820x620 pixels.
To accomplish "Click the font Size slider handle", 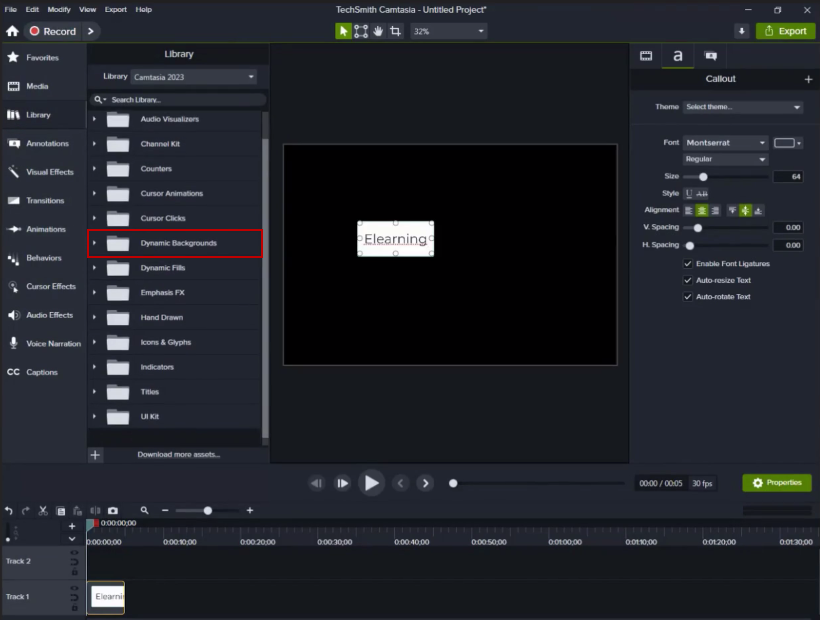I will pyautogui.click(x=703, y=177).
